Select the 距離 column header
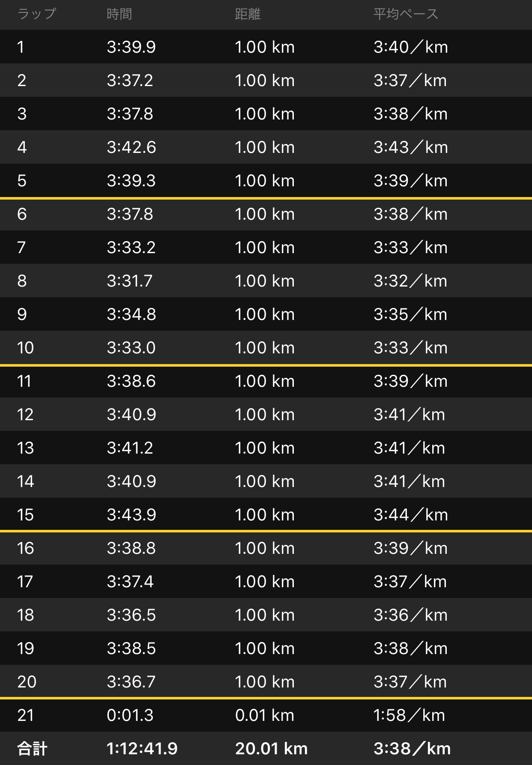 coord(248,14)
